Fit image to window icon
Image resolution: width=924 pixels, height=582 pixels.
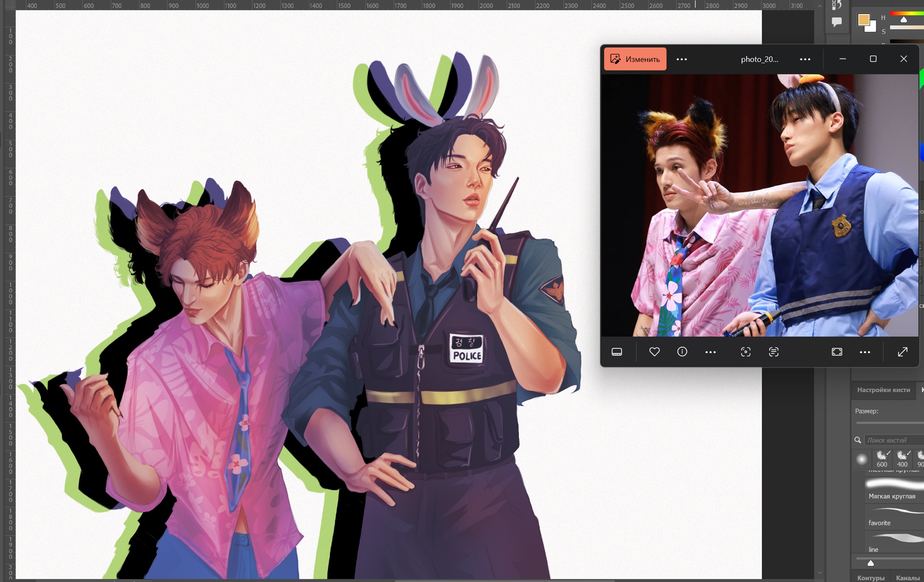pyautogui.click(x=837, y=352)
